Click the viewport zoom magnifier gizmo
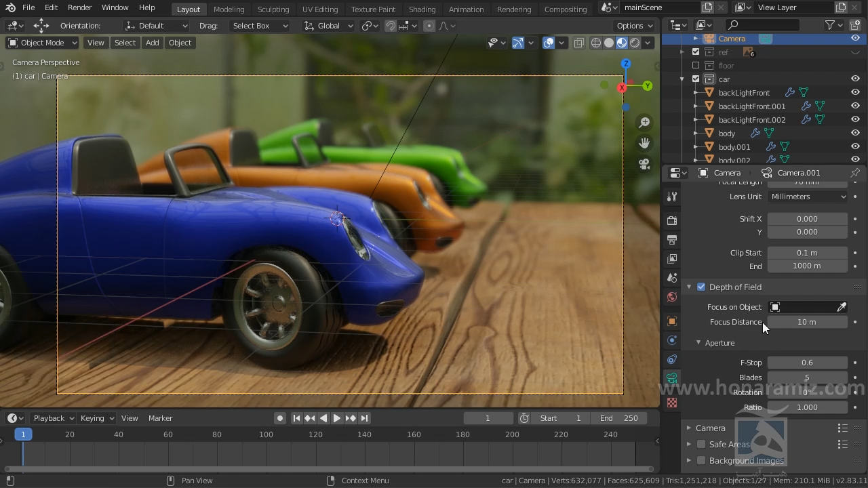The image size is (868, 488). (644, 123)
